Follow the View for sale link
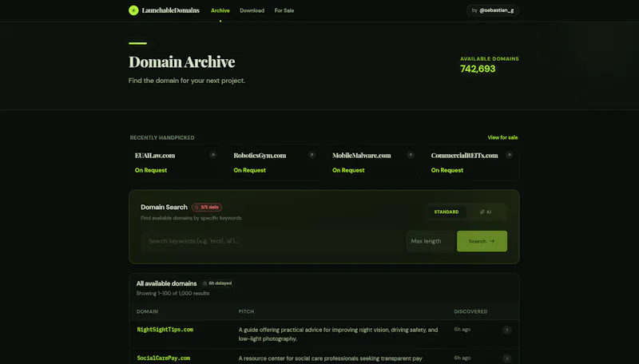The image size is (639, 364). click(502, 137)
